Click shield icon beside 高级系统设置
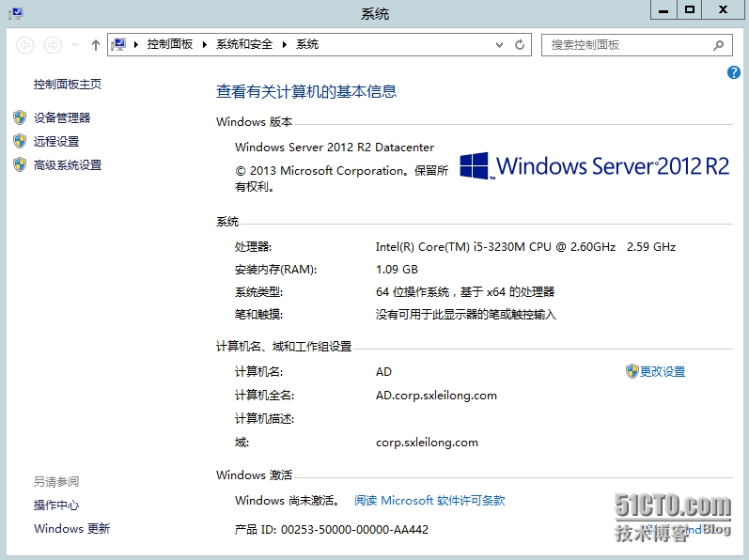Viewport: 749px width, 560px height. [20, 164]
